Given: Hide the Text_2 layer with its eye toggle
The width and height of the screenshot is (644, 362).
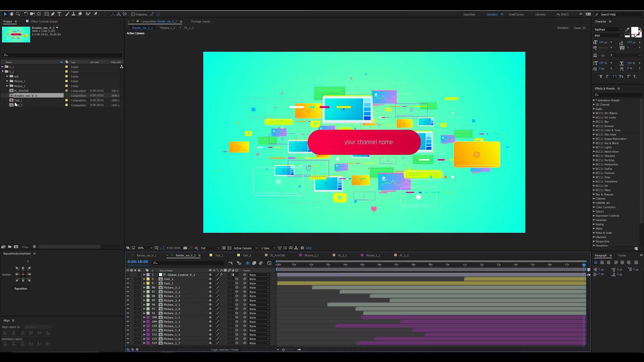Looking at the screenshot, I should coord(128,279).
